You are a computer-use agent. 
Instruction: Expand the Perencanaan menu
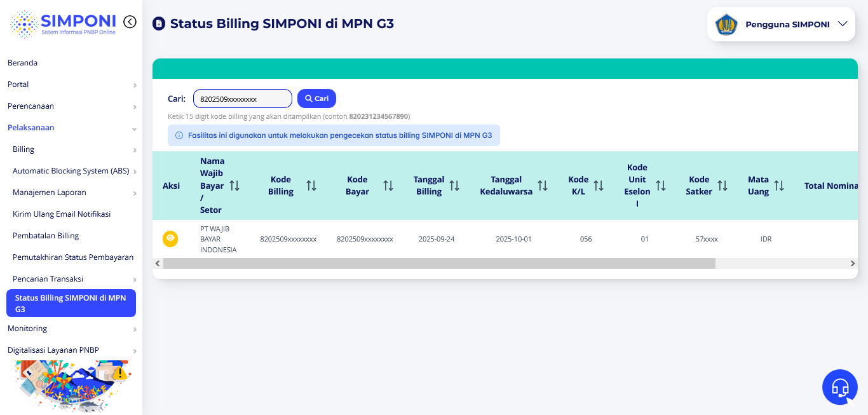click(x=71, y=106)
